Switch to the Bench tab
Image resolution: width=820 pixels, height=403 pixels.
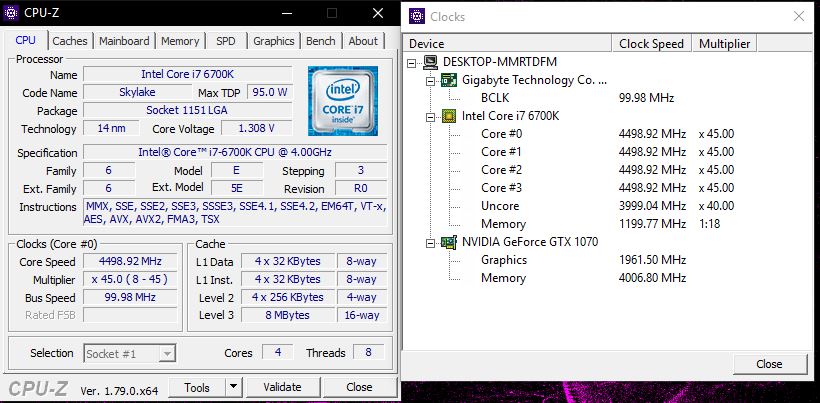click(x=321, y=41)
